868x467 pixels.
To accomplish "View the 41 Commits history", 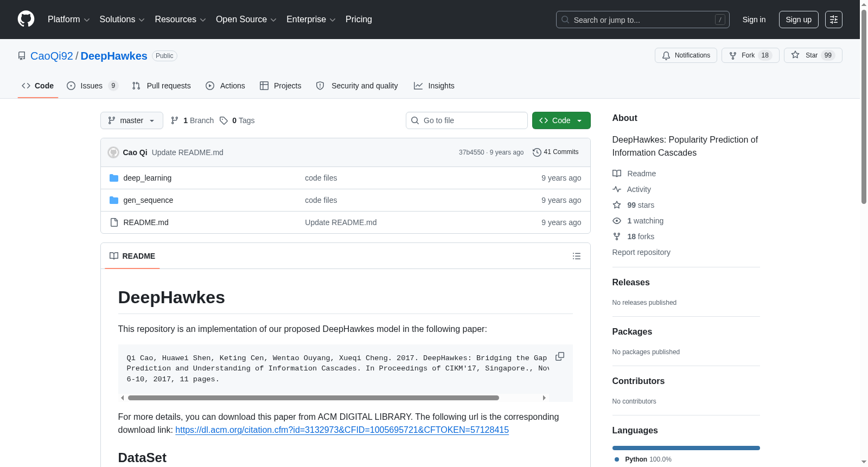I will [556, 152].
